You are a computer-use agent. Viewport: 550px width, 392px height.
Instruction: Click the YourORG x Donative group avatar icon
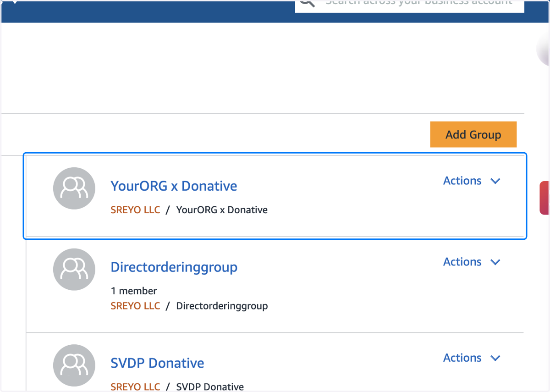[74, 188]
